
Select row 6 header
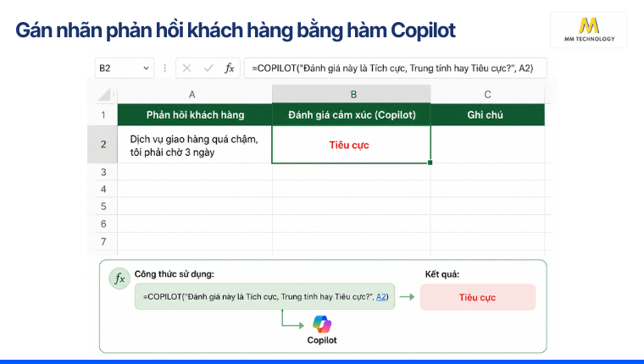point(103,224)
